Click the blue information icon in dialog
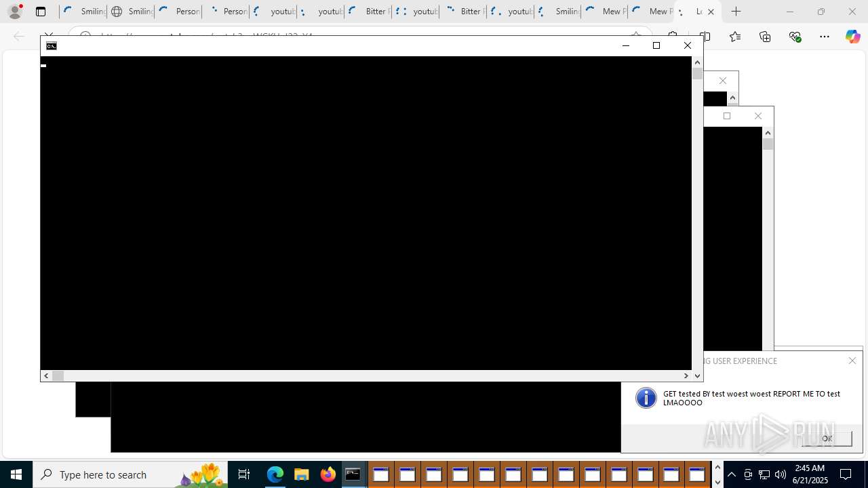 click(646, 398)
